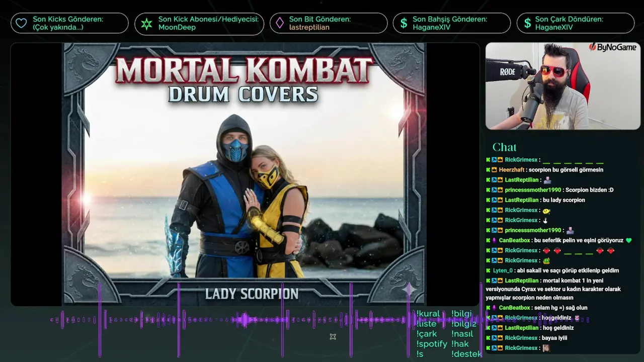Click the crown badge next to Heerzhaft
644x362 pixels.
click(x=494, y=170)
